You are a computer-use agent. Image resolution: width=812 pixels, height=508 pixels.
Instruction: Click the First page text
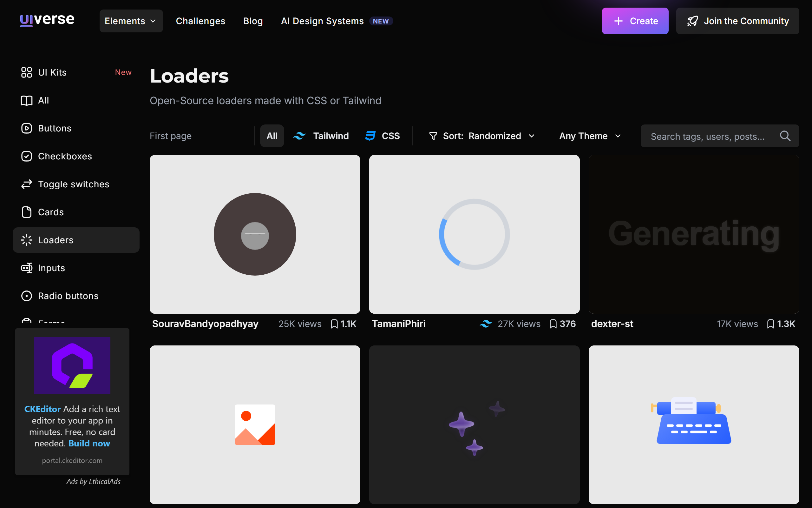170,136
